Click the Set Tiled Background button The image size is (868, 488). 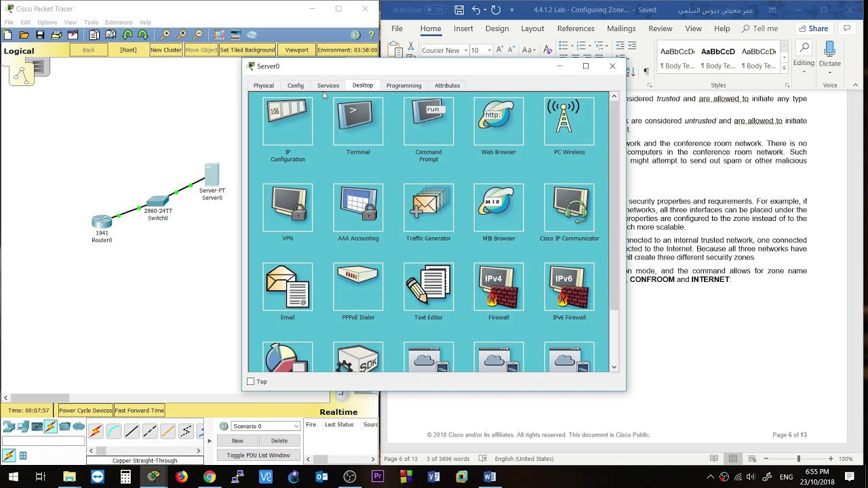pos(248,50)
